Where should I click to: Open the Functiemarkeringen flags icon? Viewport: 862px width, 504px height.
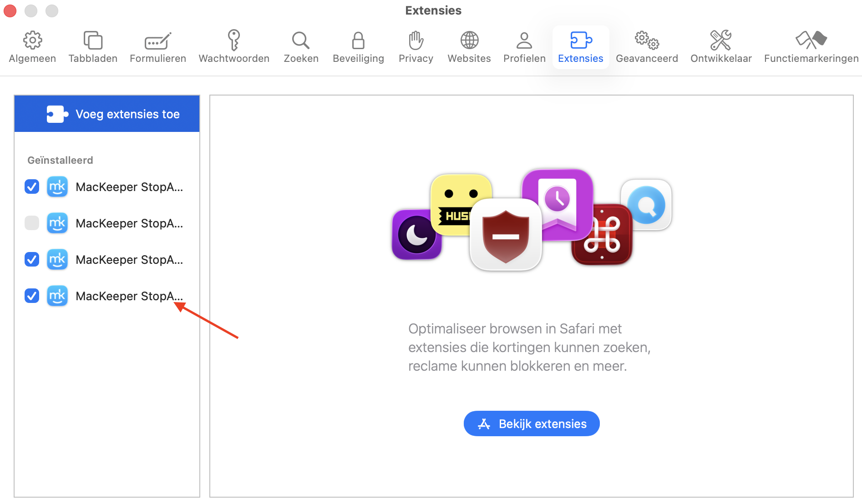coord(811,40)
